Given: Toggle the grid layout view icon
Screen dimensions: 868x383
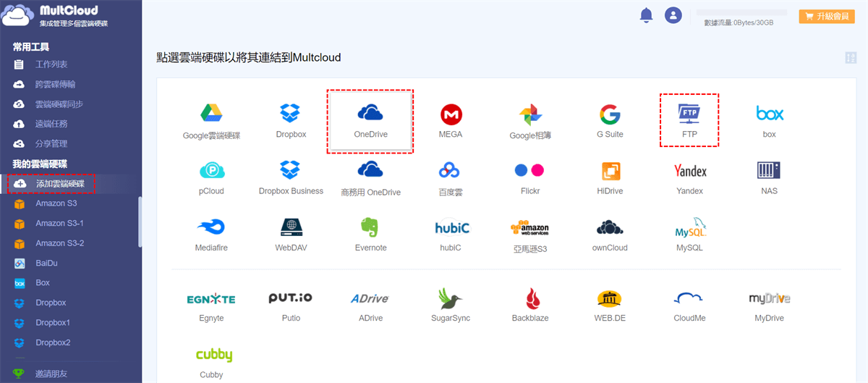Looking at the screenshot, I should (851, 58).
